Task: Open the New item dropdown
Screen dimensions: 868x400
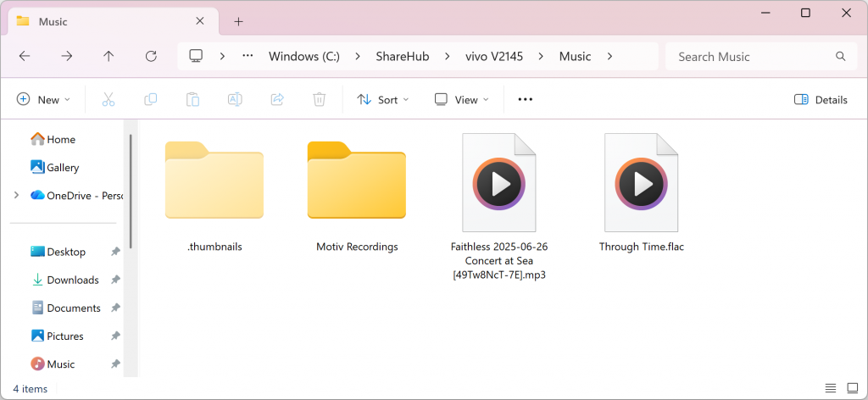Action: coord(44,99)
